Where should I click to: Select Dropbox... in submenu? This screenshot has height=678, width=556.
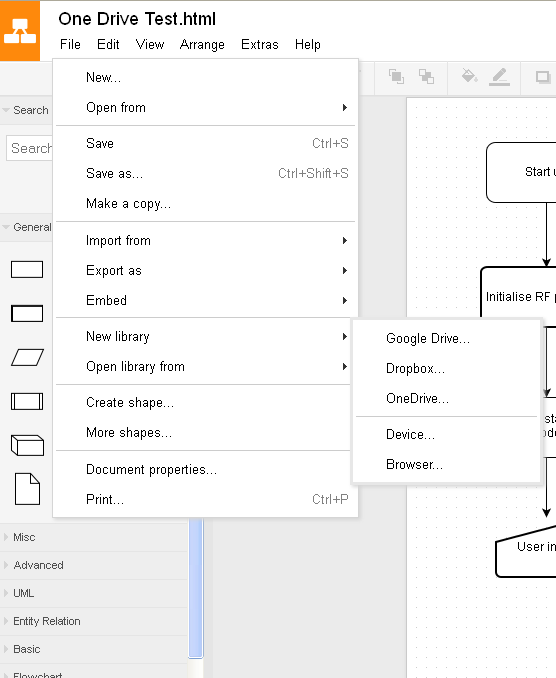point(447,368)
